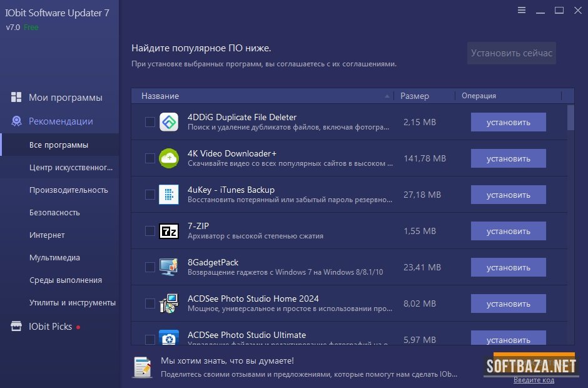Sort list using the Название column arrow
Image resolution: width=588 pixels, height=388 pixels.
387,96
